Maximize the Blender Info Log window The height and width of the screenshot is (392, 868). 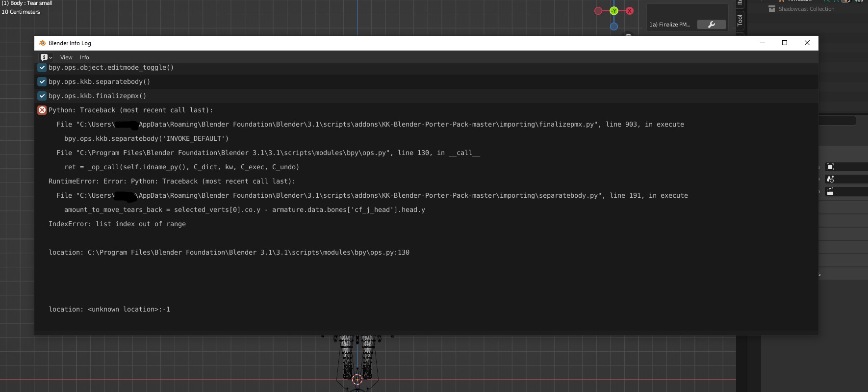tap(785, 43)
